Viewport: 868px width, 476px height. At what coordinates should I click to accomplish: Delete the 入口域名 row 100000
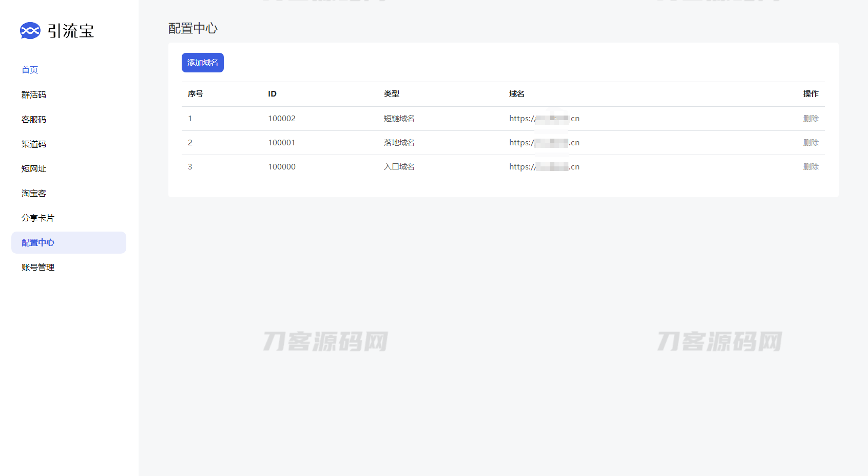(x=811, y=167)
